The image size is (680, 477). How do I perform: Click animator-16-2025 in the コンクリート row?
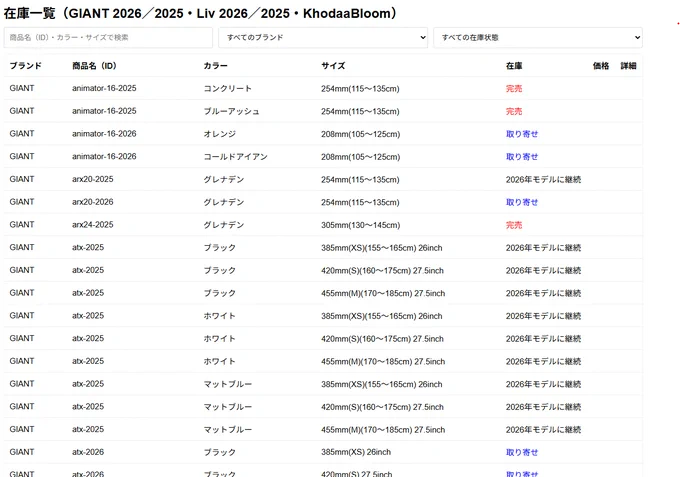(104, 88)
